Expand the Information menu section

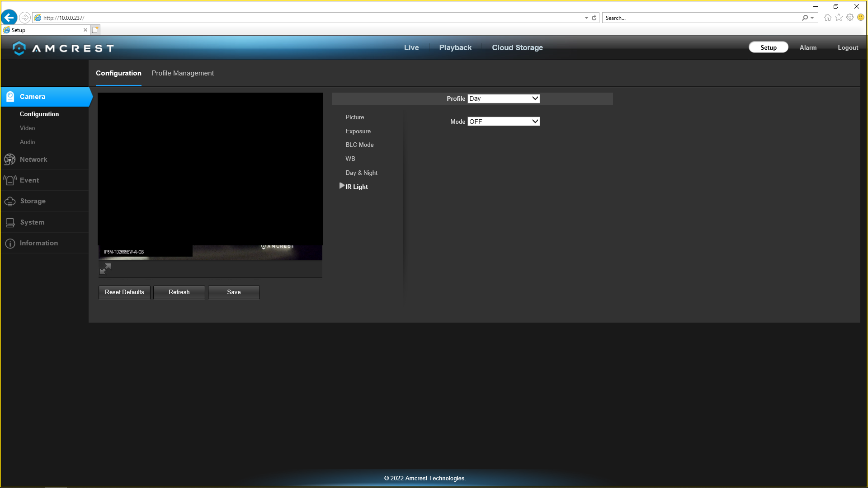45,243
